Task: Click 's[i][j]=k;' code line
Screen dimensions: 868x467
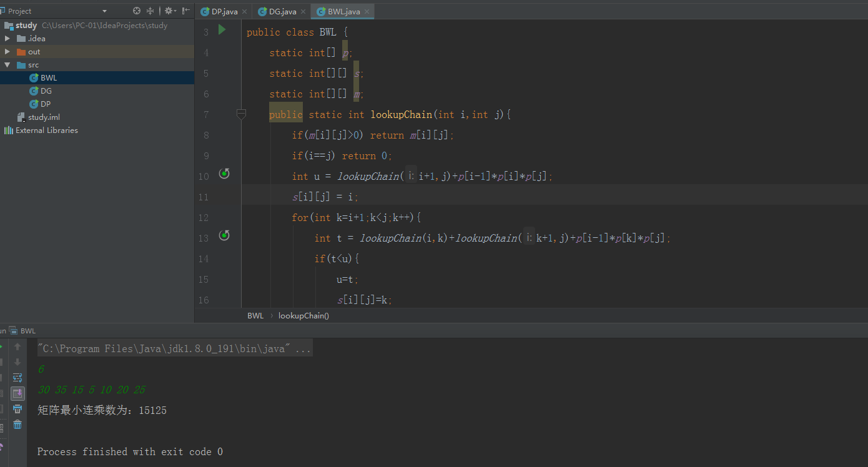Action: coord(365,300)
